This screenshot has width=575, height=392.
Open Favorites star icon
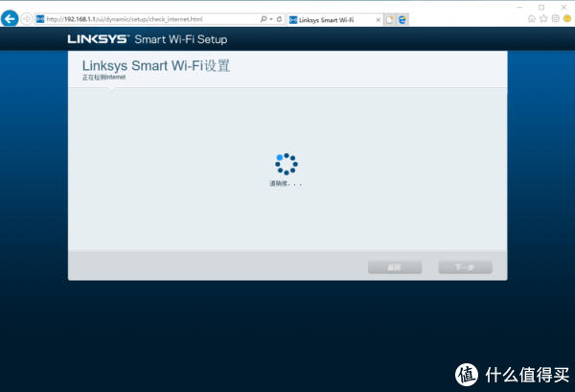point(543,19)
